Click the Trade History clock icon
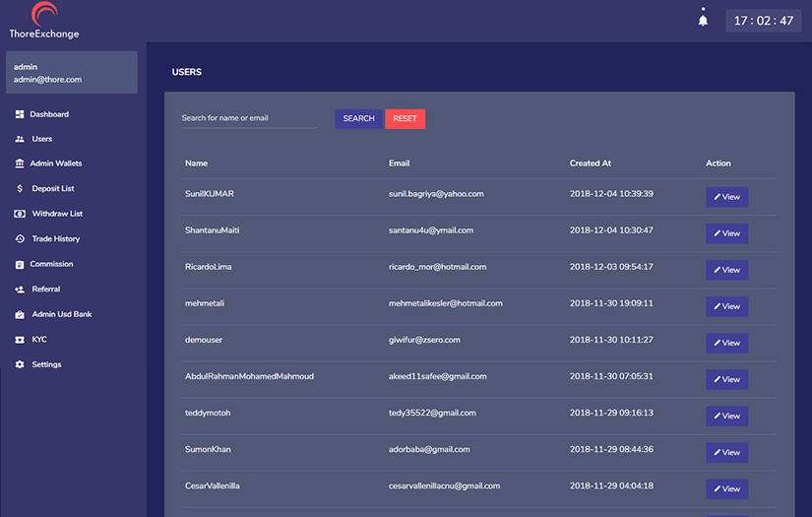 click(x=20, y=239)
